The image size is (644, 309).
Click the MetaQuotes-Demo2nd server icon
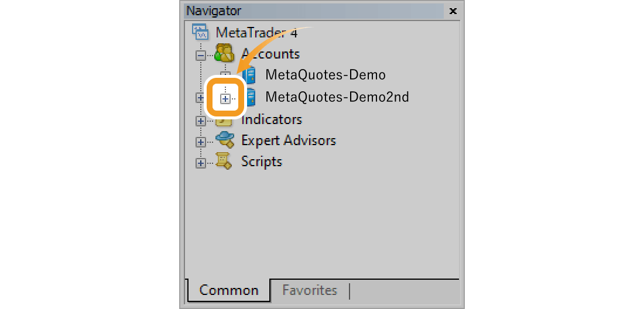pos(251,97)
